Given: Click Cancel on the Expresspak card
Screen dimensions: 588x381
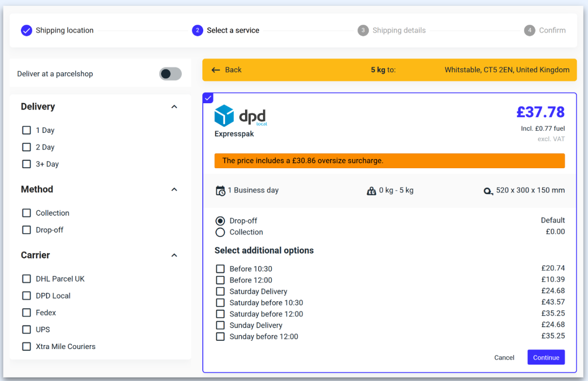Looking at the screenshot, I should (504, 357).
